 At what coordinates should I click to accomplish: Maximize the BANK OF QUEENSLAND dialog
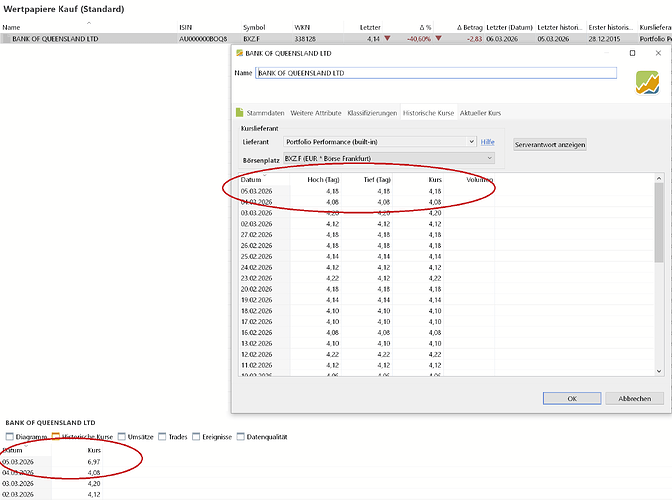point(632,53)
